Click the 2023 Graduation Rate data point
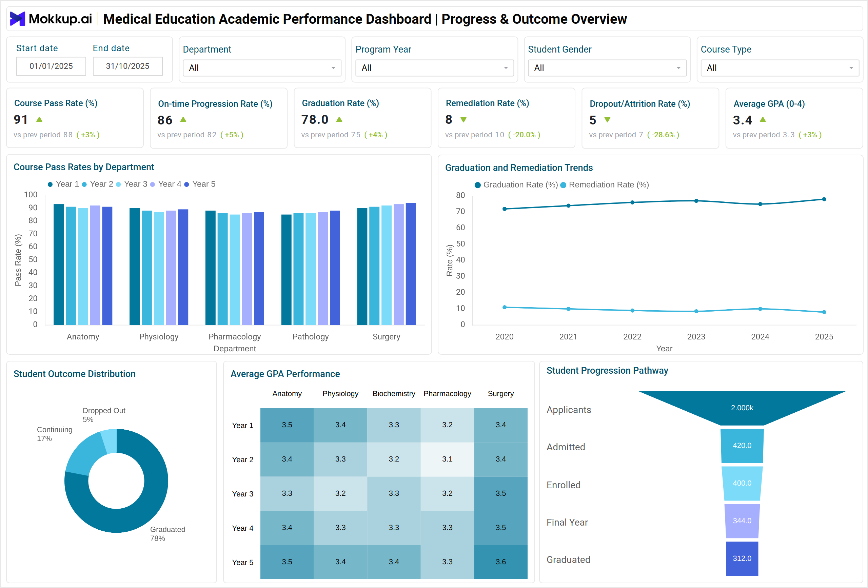 [696, 201]
